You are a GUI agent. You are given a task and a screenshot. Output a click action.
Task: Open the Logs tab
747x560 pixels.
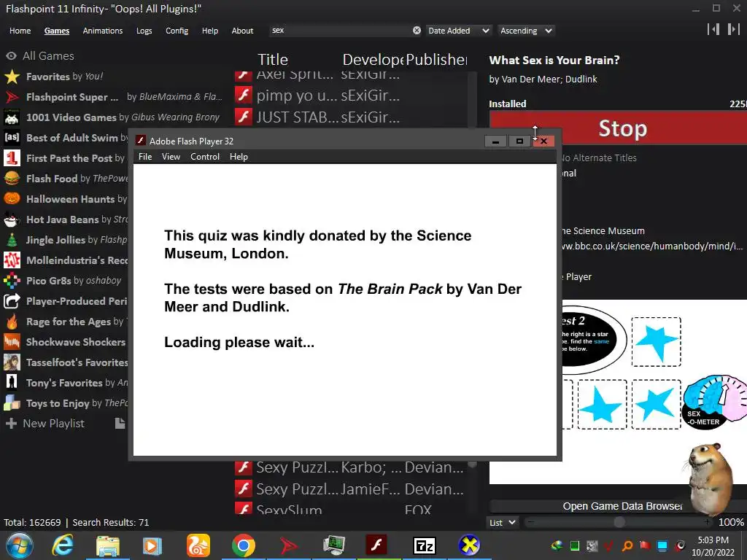(x=144, y=31)
